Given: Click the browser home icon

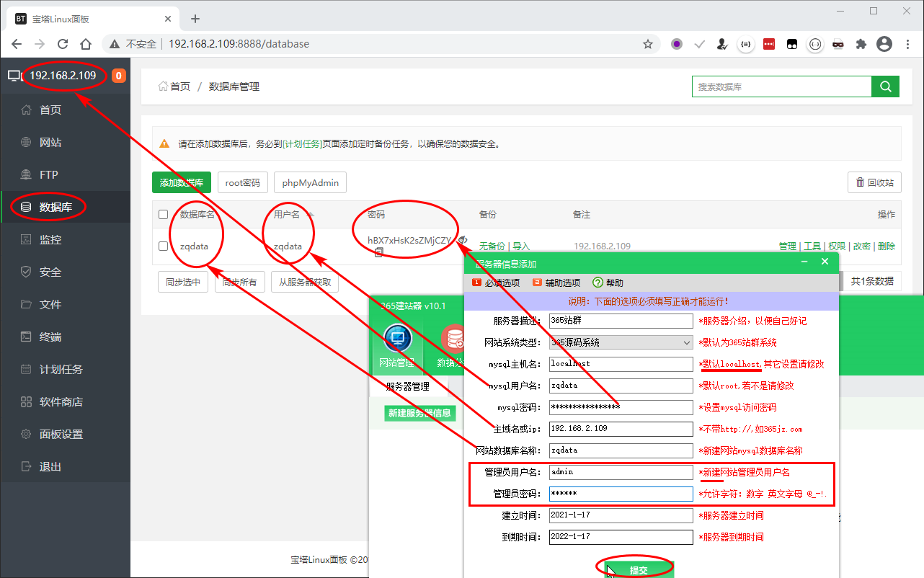Looking at the screenshot, I should coord(86,44).
